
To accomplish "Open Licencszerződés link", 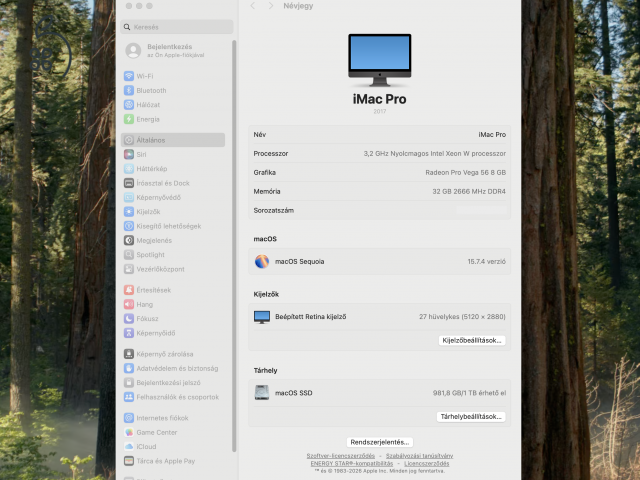I will click(427, 464).
